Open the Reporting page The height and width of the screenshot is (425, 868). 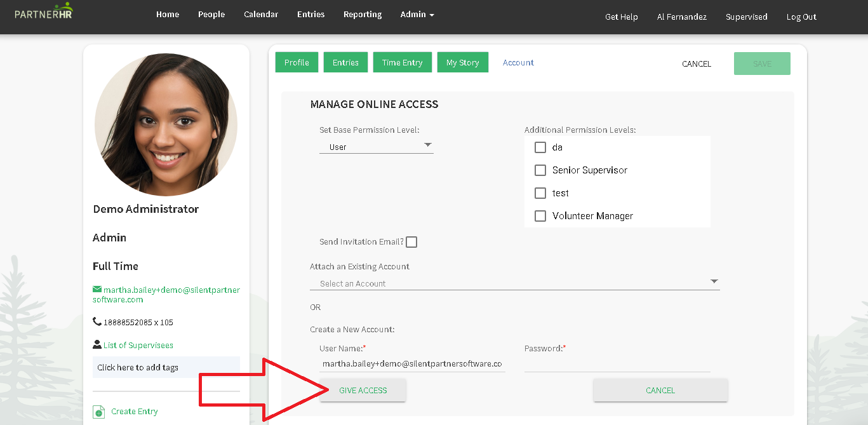(363, 15)
